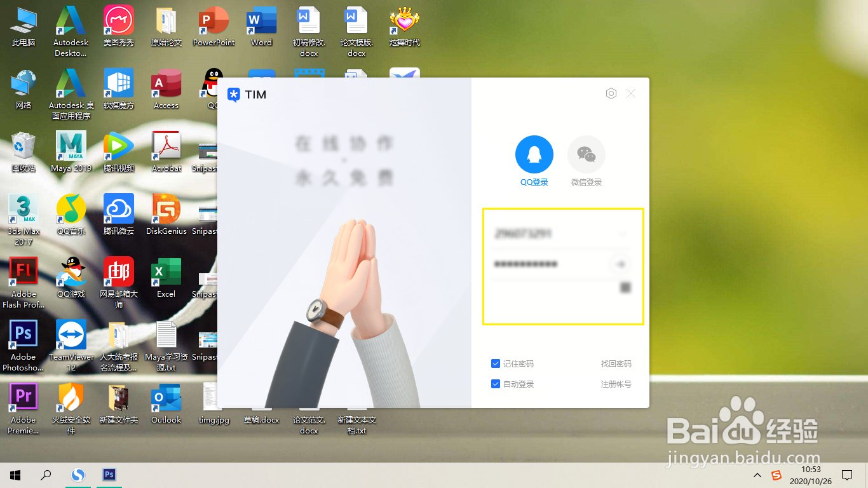The image size is (868, 488).
Task: Open the notification center icon
Action: click(847, 475)
